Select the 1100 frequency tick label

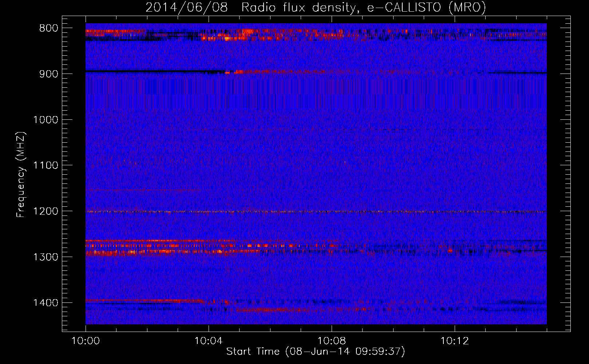tap(46, 166)
